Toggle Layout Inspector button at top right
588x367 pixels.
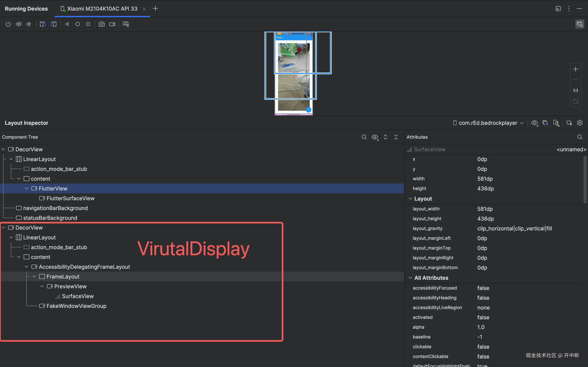579,24
